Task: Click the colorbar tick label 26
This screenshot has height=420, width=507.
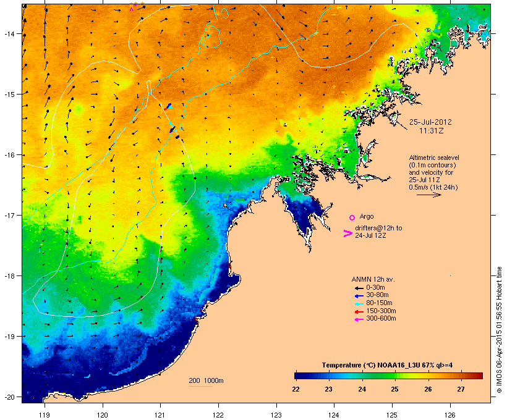Action: click(428, 389)
